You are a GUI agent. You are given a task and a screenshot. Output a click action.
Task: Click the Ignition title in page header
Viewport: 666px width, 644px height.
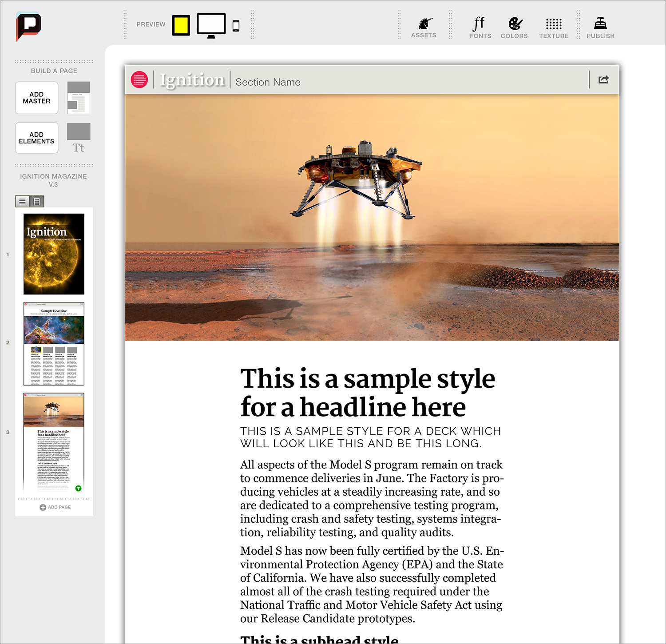(192, 80)
